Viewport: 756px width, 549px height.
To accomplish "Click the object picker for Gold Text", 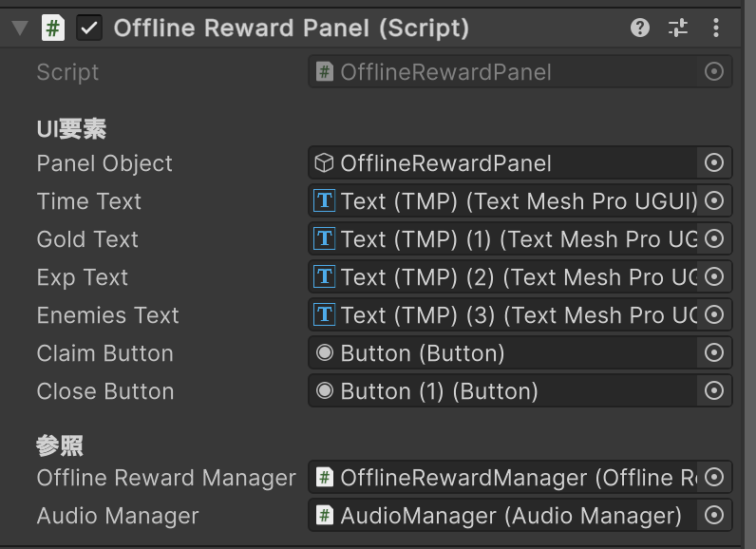I will pos(714,239).
